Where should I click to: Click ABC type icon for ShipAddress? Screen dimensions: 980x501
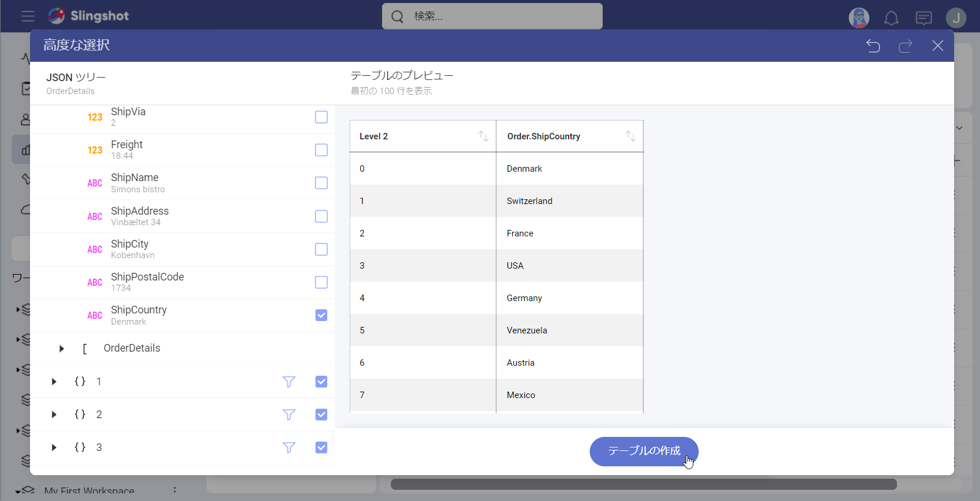[95, 217]
